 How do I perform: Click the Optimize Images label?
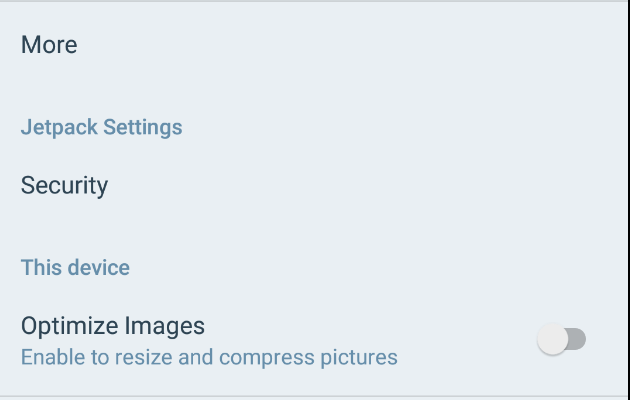point(113,326)
